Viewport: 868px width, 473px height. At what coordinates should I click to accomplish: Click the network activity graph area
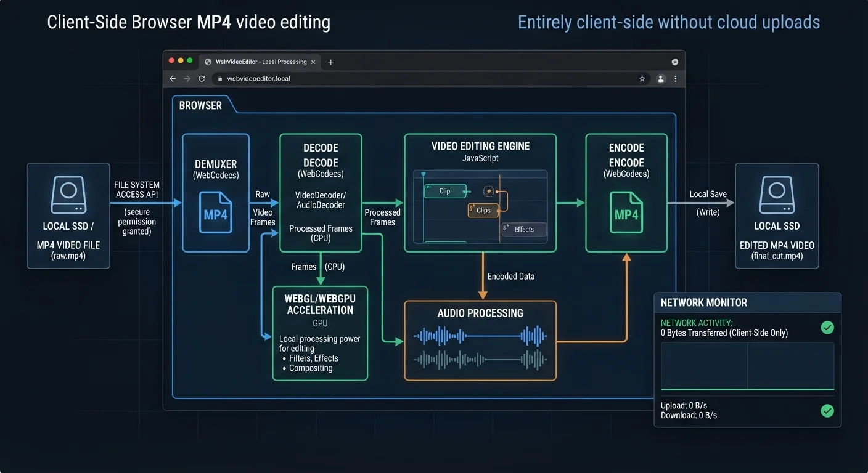pos(747,366)
